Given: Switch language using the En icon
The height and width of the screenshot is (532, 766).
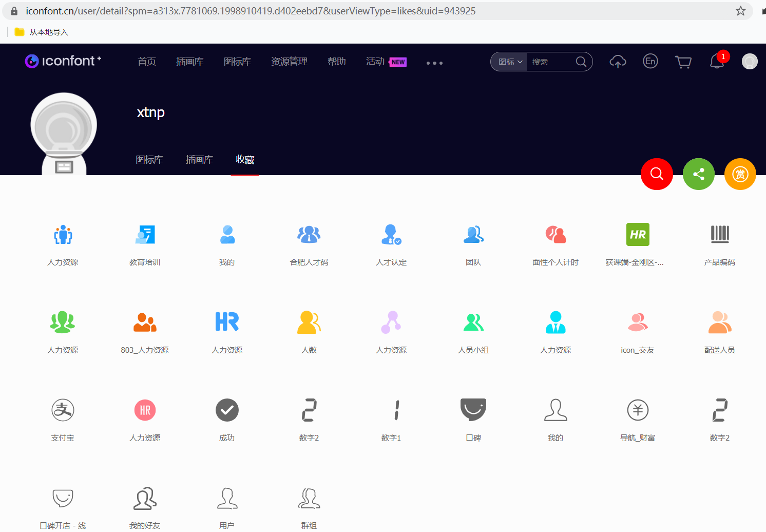Looking at the screenshot, I should tap(650, 61).
